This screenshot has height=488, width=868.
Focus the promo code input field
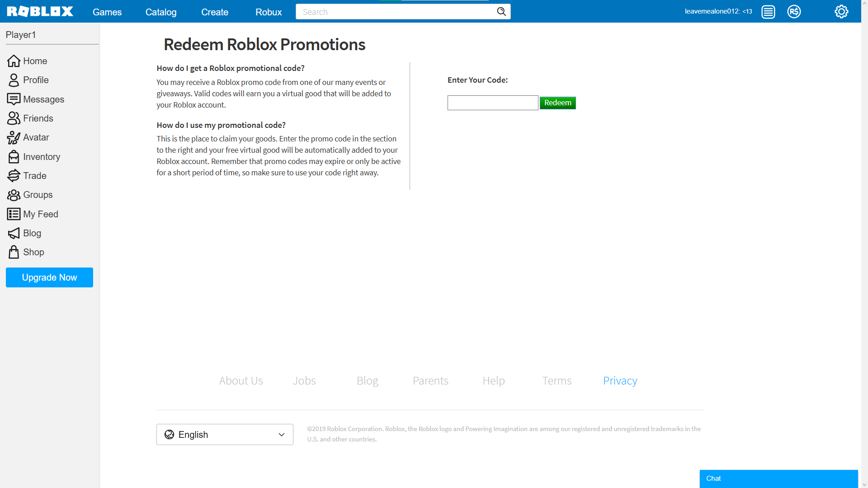pyautogui.click(x=493, y=103)
